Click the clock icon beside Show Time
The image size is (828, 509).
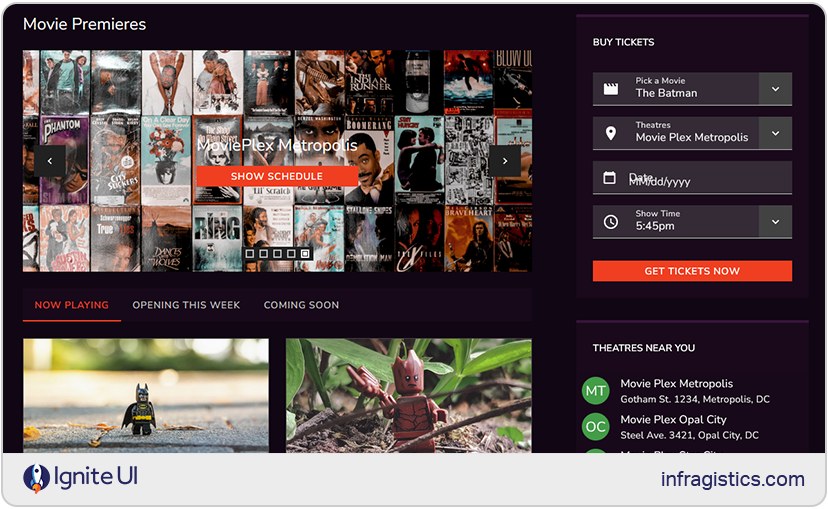pyautogui.click(x=610, y=222)
